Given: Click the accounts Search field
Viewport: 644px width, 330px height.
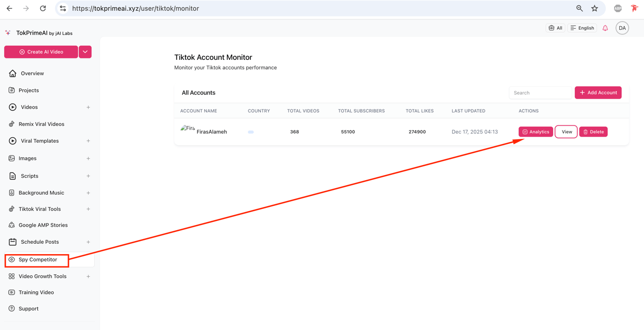Looking at the screenshot, I should pyautogui.click(x=540, y=93).
